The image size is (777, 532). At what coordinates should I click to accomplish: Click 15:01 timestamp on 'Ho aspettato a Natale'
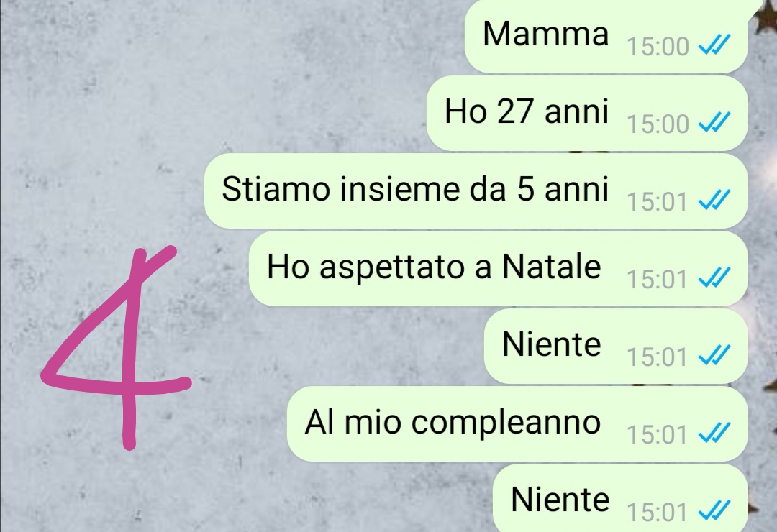click(657, 280)
